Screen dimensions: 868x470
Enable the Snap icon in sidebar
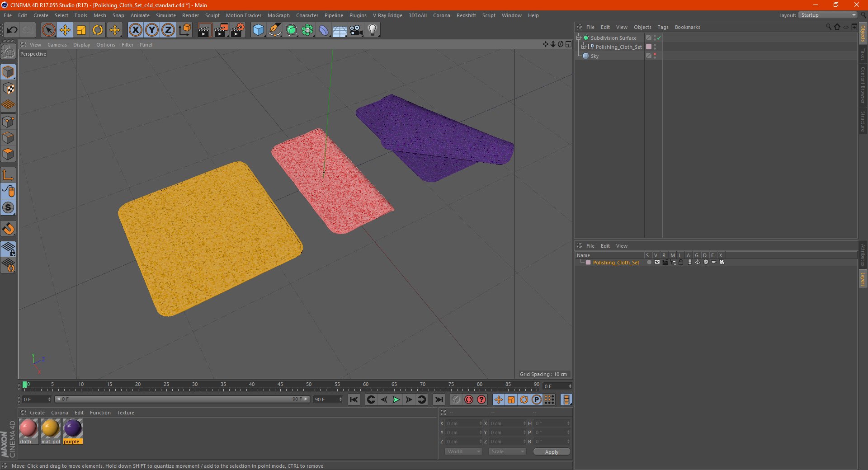coord(8,229)
